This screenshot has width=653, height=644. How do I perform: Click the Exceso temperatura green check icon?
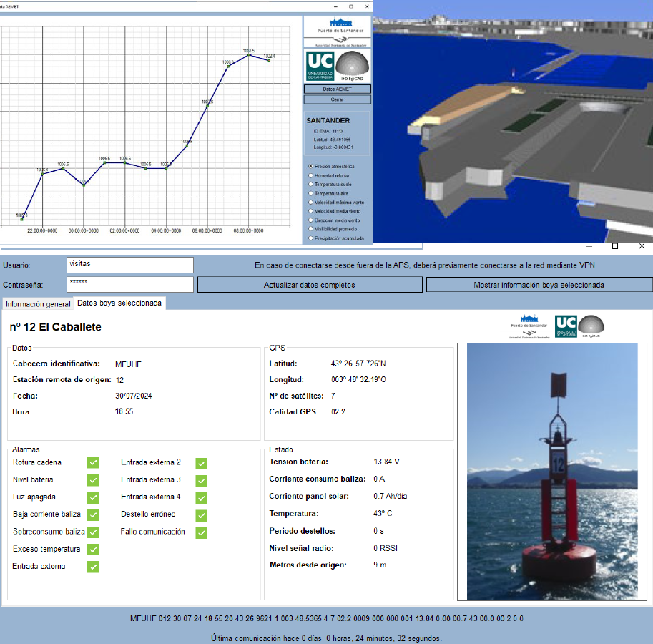point(93,550)
